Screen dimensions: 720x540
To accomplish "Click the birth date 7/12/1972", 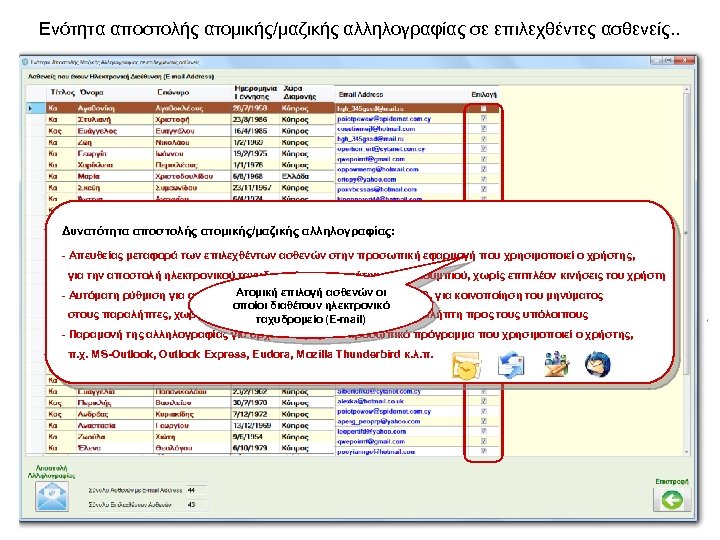I will pos(250,414).
